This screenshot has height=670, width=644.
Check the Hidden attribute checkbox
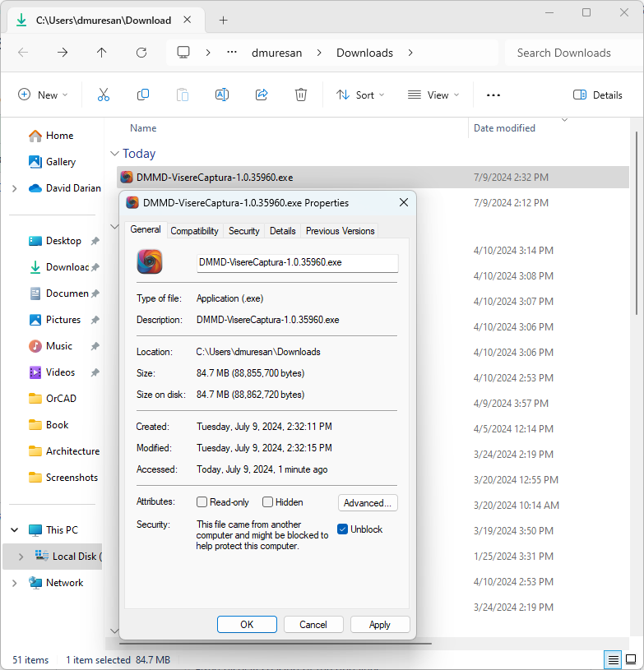point(268,502)
